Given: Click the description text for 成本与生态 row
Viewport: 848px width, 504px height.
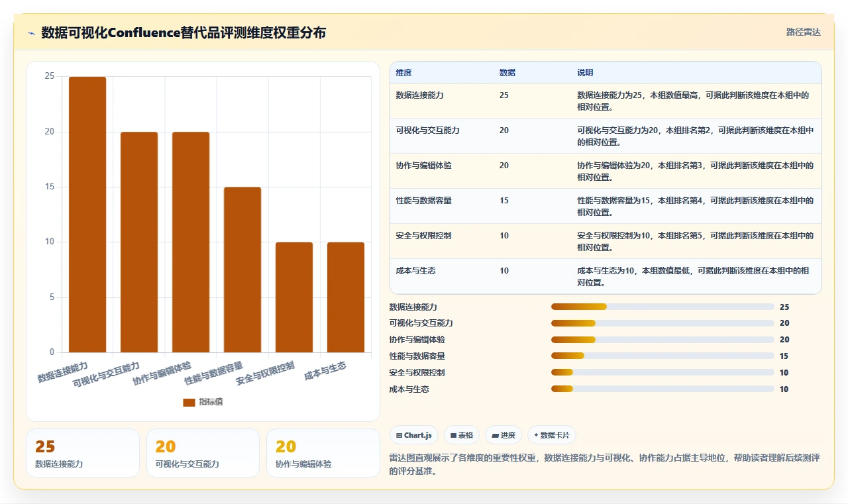Looking at the screenshot, I should [693, 277].
